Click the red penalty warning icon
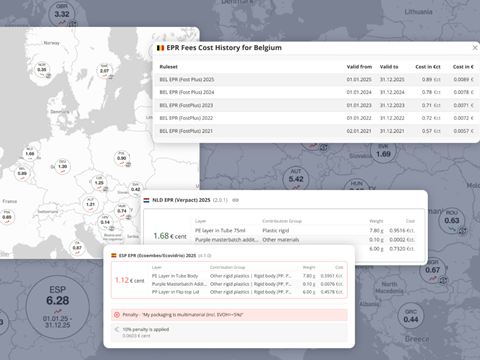This screenshot has width=480, height=360. click(x=117, y=315)
